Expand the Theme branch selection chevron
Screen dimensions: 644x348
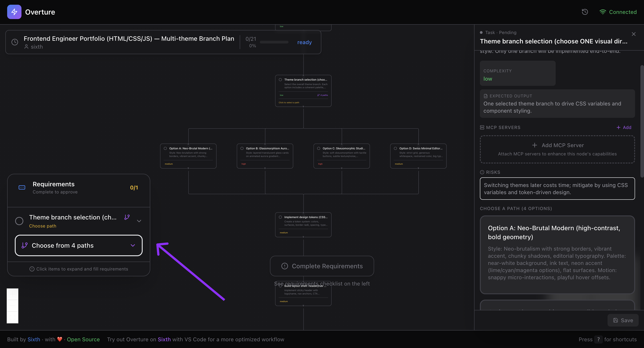pos(139,221)
